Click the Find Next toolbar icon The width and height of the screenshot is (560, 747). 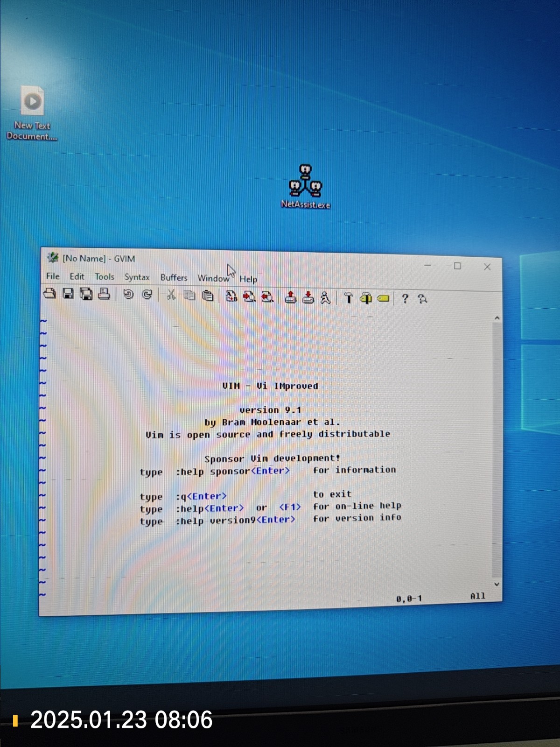[x=249, y=296]
